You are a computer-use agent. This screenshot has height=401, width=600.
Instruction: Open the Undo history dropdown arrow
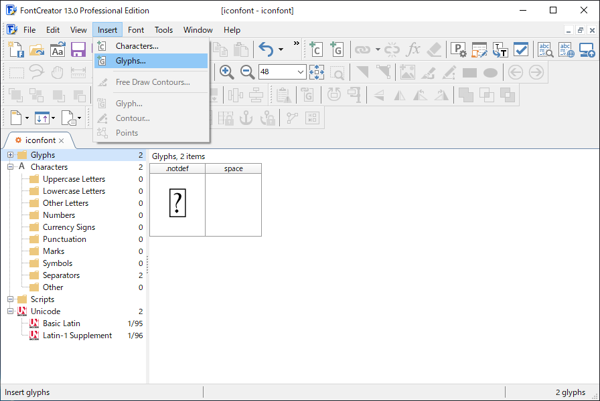(281, 49)
